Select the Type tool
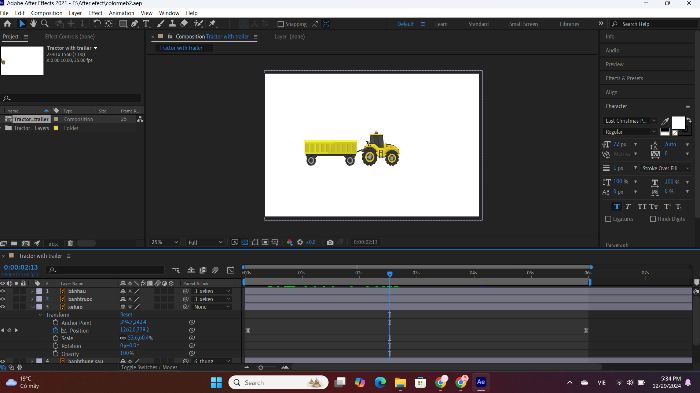Image resolution: width=700 pixels, height=393 pixels. (x=146, y=24)
